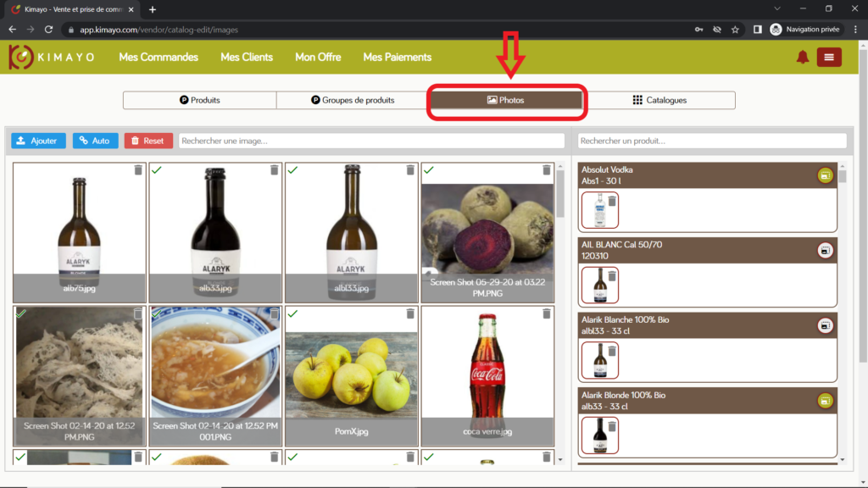Delete the alb33.jpg image
Image resolution: width=868 pixels, height=488 pixels.
pos(274,169)
